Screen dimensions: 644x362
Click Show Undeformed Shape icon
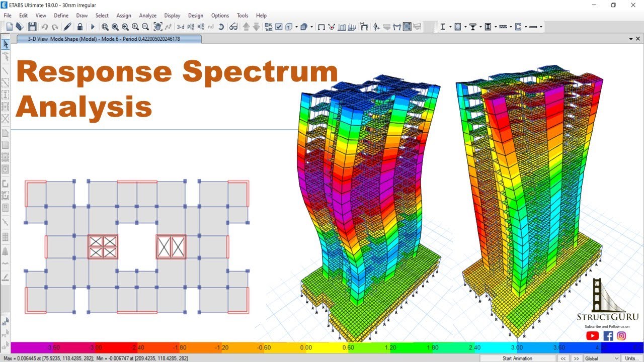[x=321, y=27]
